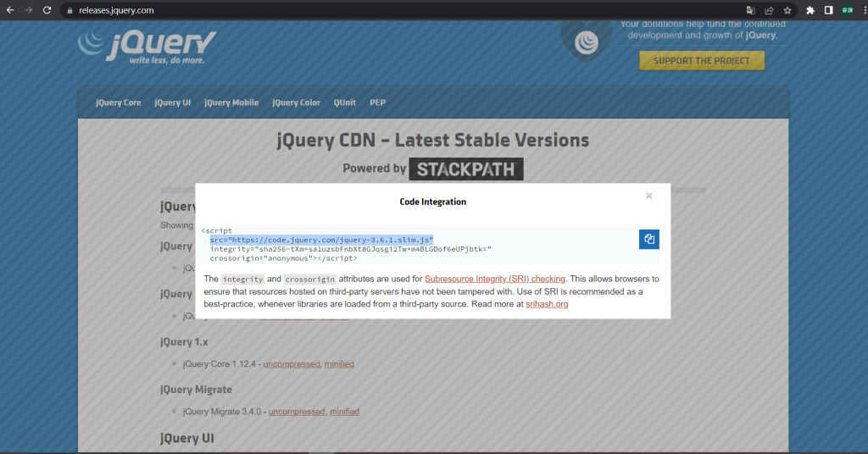Click the "Code Integration" dialog title
The image size is (868, 454).
[433, 202]
